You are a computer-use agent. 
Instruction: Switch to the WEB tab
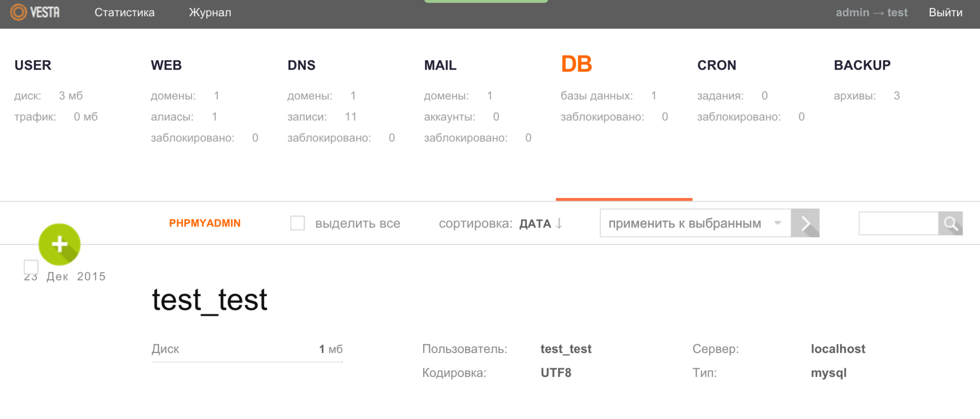click(x=166, y=65)
